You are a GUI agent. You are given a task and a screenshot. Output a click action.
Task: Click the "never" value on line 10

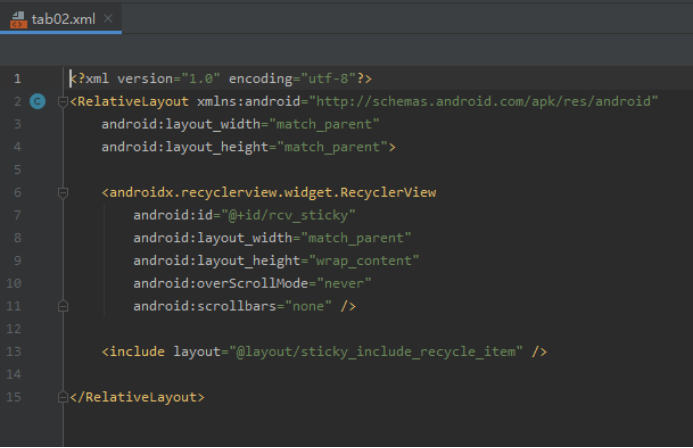344,283
